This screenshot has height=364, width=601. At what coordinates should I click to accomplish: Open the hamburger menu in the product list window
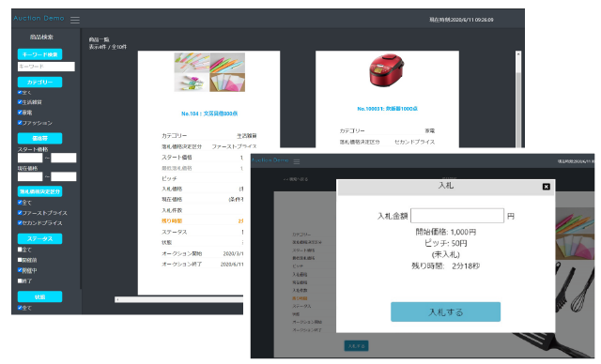75,20
